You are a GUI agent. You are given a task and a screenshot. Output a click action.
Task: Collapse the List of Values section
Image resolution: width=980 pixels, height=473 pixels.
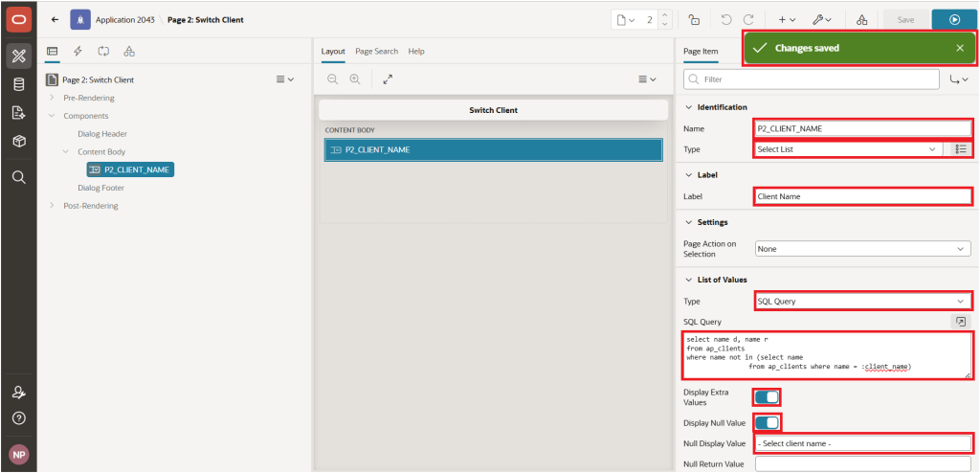click(x=689, y=280)
